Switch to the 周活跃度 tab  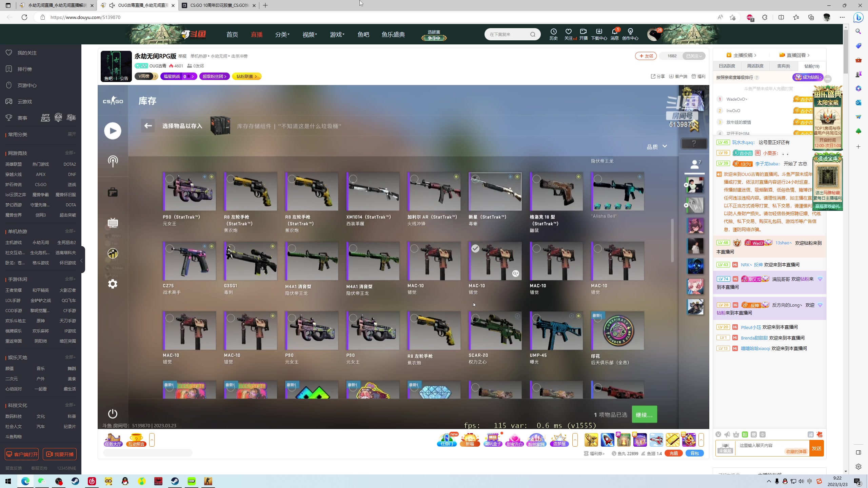click(755, 66)
